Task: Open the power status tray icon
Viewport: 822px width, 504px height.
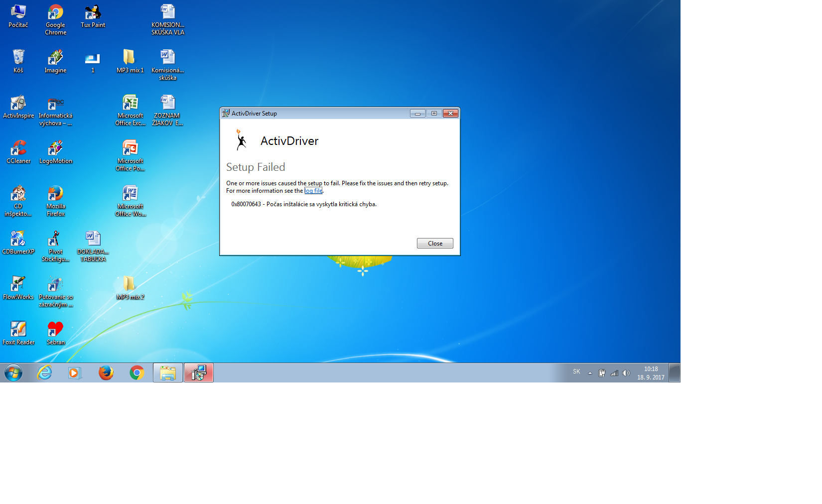Action: (x=602, y=373)
